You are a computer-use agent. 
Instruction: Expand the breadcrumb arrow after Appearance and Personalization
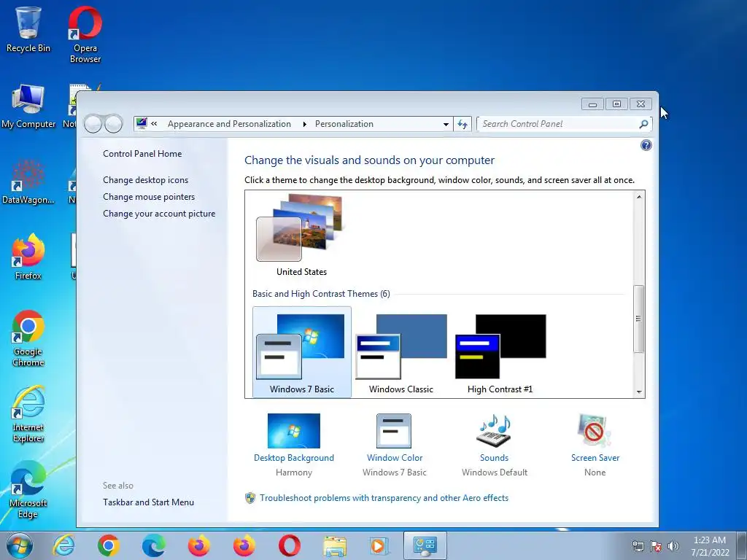click(304, 124)
